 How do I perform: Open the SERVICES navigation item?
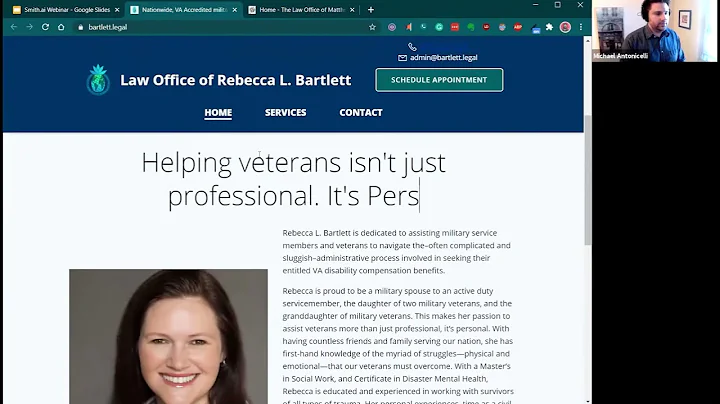tap(285, 112)
